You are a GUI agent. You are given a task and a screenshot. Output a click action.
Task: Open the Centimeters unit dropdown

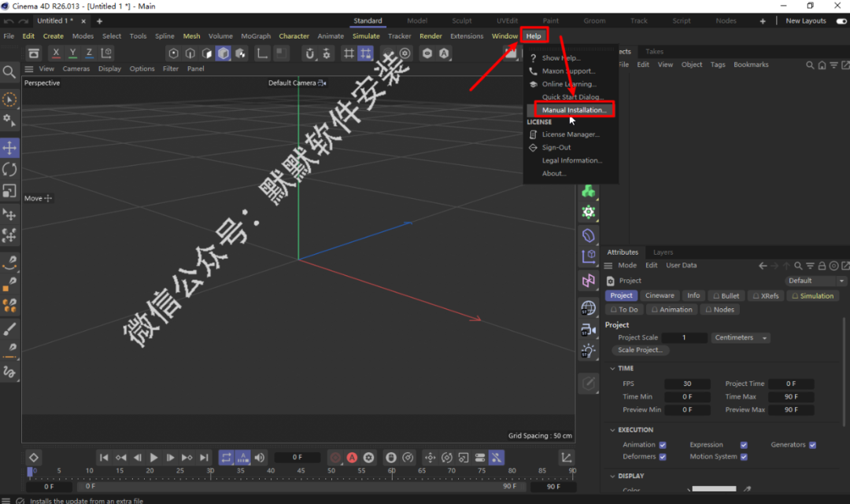point(741,338)
